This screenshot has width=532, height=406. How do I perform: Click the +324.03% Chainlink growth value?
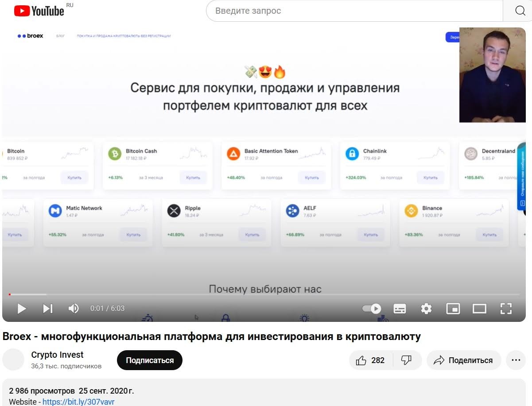(356, 178)
